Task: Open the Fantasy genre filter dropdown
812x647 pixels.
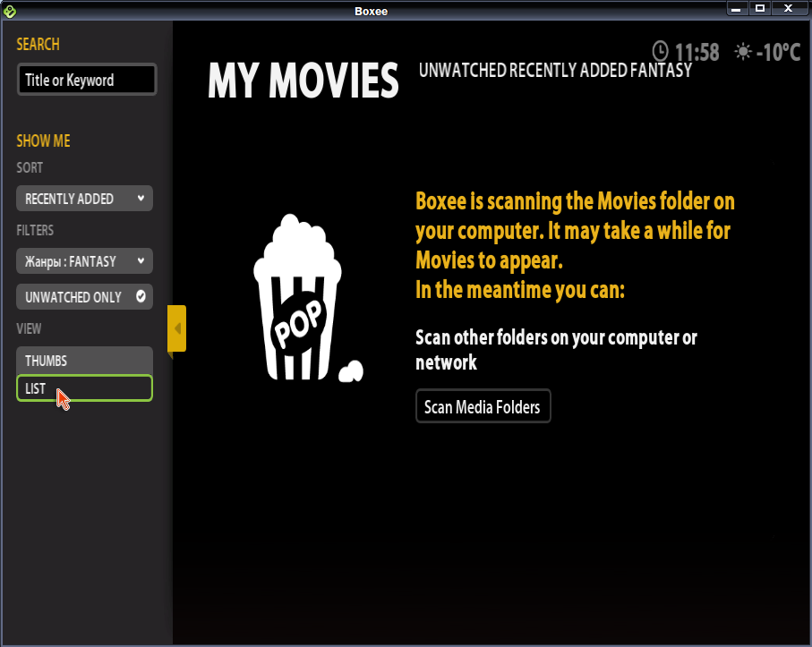Action: [84, 261]
